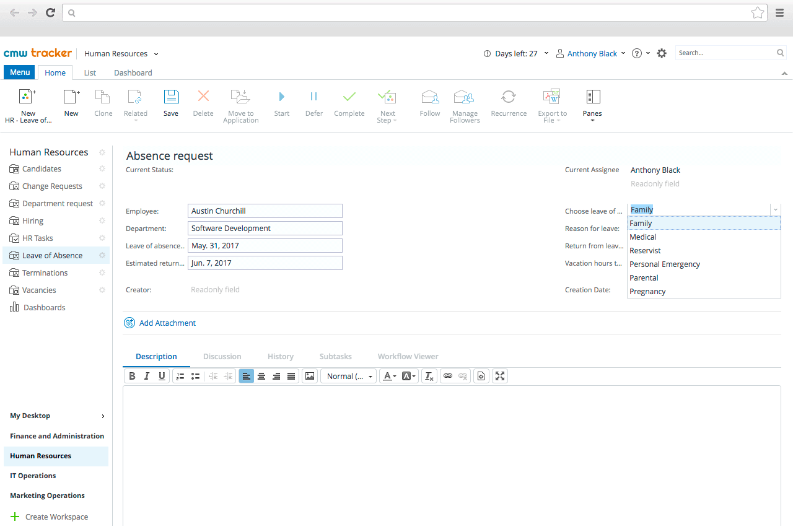Open the Days left dropdown
The height and width of the screenshot is (532, 793).
[546, 53]
